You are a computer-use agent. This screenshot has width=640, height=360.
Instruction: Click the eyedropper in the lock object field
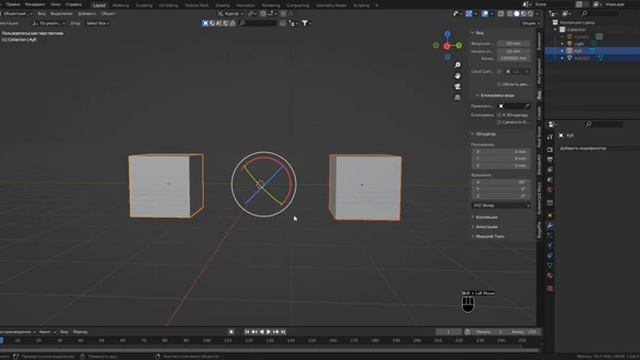tap(527, 106)
